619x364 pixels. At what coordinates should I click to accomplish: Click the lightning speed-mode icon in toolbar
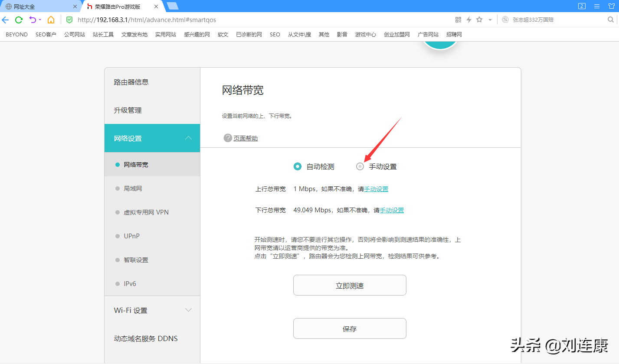coord(469,19)
